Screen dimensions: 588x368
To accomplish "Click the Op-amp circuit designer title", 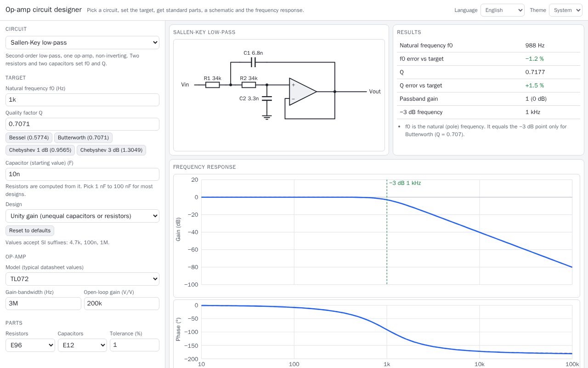I will (x=44, y=10).
